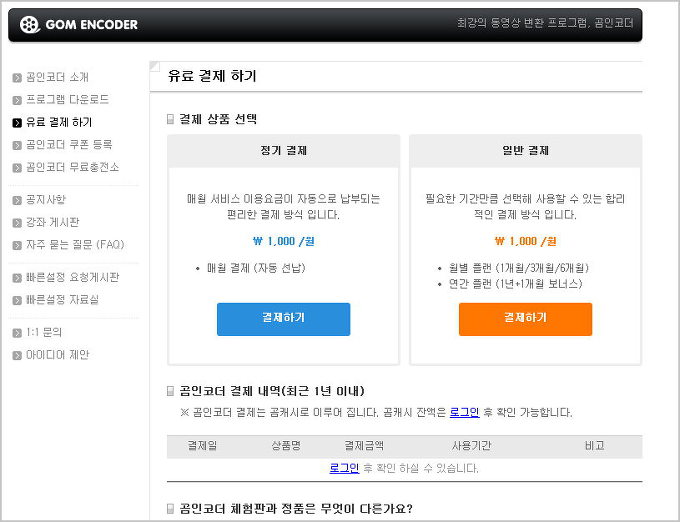Click arrow icon beside 프로그램 다운로드

coord(17,100)
